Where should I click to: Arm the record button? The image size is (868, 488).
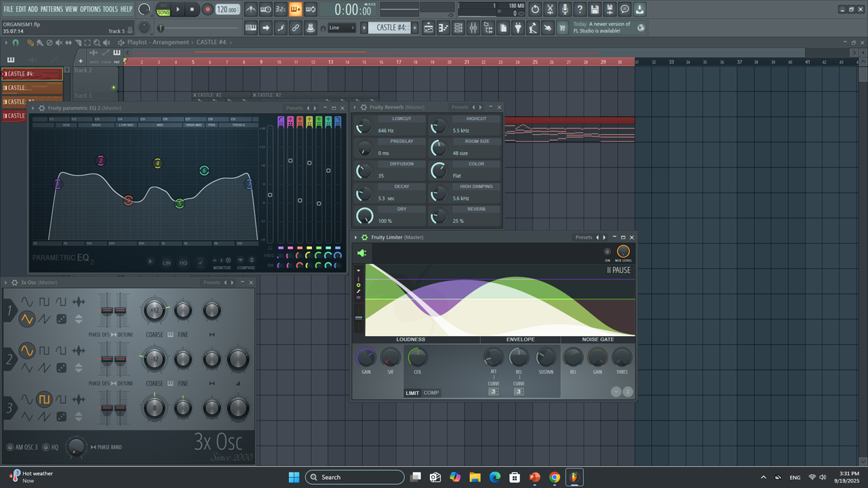pyautogui.click(x=207, y=9)
